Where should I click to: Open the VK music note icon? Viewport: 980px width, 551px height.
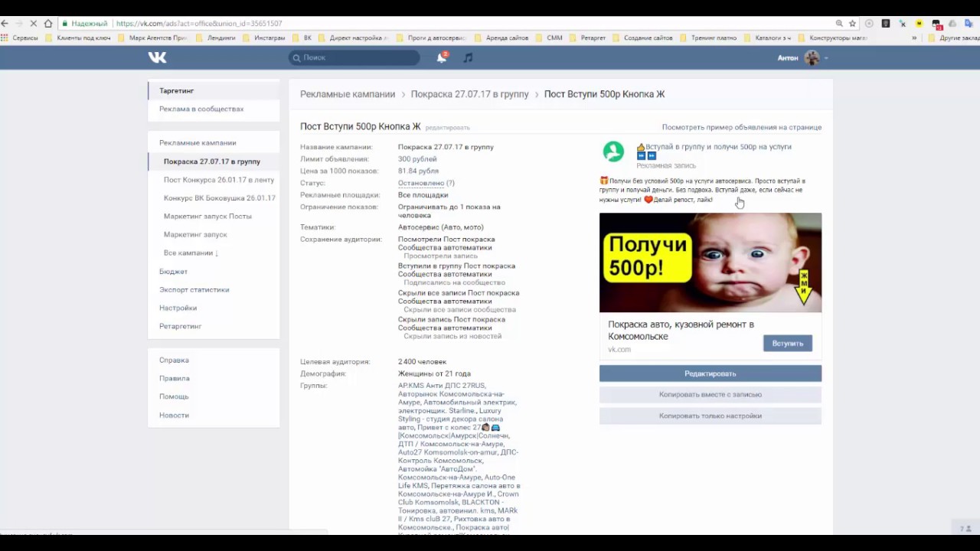click(468, 57)
